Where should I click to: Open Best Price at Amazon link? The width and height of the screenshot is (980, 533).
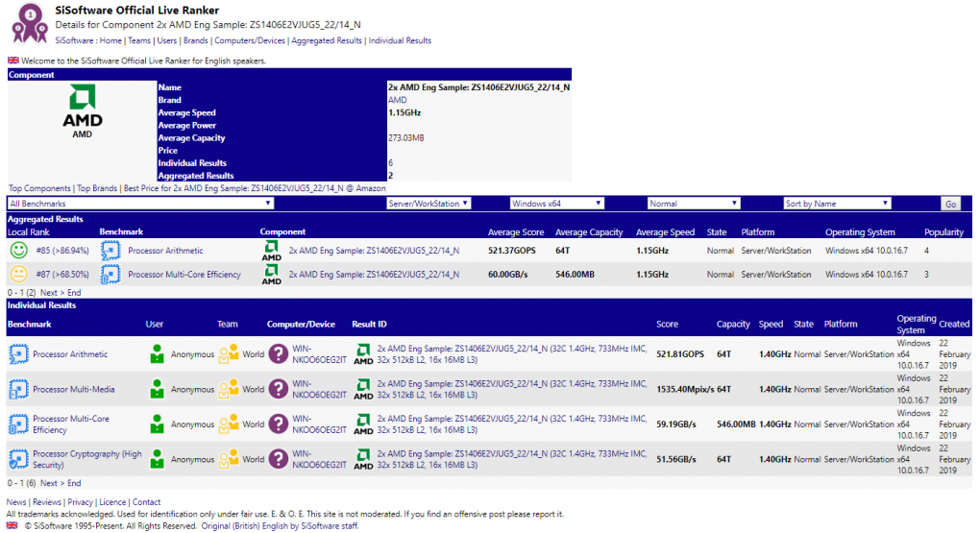coord(255,188)
